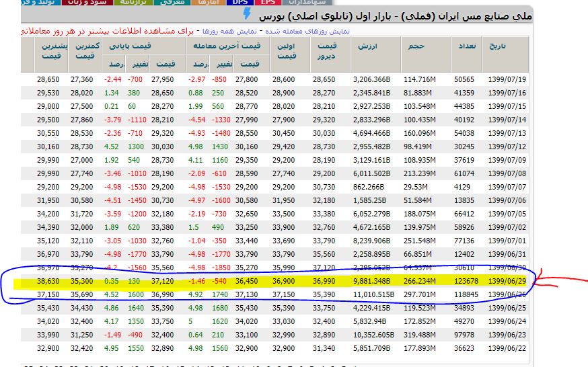Click the volume value 114.716M

(420, 79)
